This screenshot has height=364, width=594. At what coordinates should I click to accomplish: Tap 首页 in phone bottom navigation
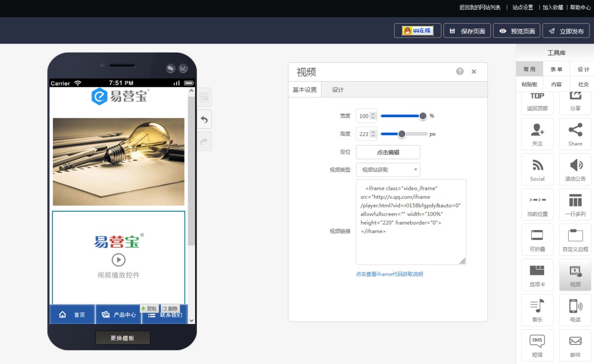pyautogui.click(x=72, y=314)
